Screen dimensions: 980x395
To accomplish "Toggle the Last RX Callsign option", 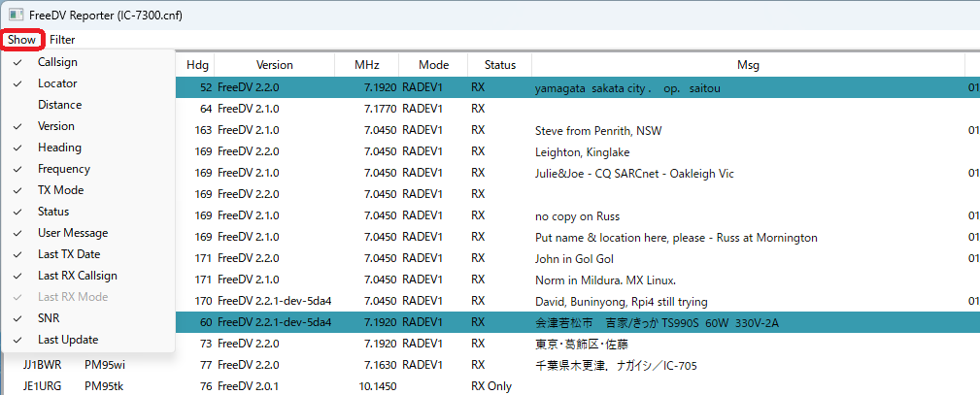I will click(88, 275).
